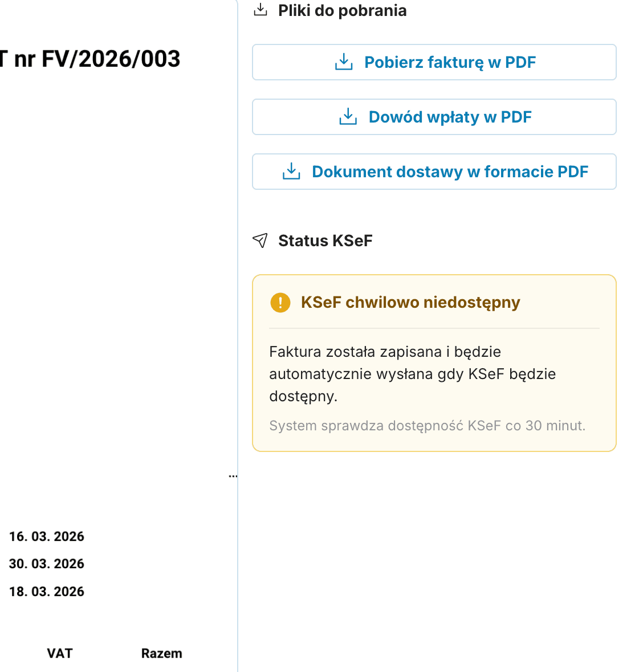The height and width of the screenshot is (672, 643).
Task: Click the "Pliki do pobrania" heading text
Action: pos(342,10)
